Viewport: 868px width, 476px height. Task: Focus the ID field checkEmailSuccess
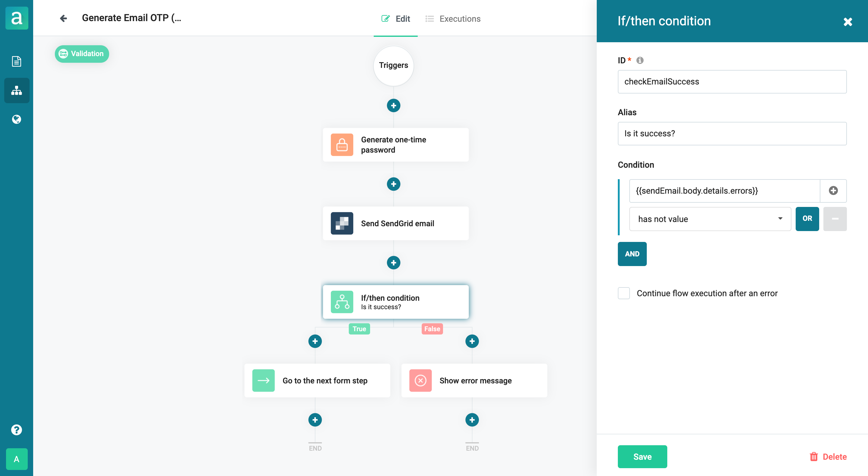pos(732,82)
